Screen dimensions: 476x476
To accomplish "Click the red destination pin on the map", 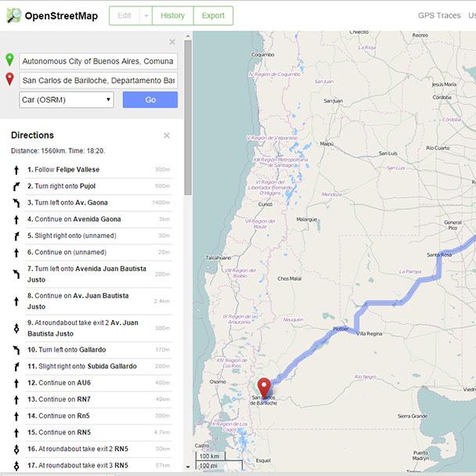I will [264, 388].
